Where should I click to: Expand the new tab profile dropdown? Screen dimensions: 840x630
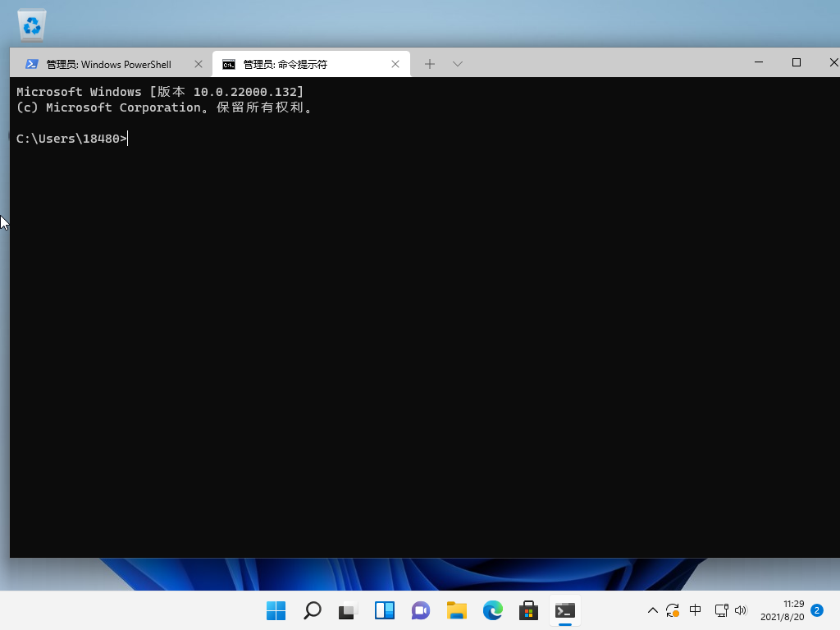click(458, 64)
